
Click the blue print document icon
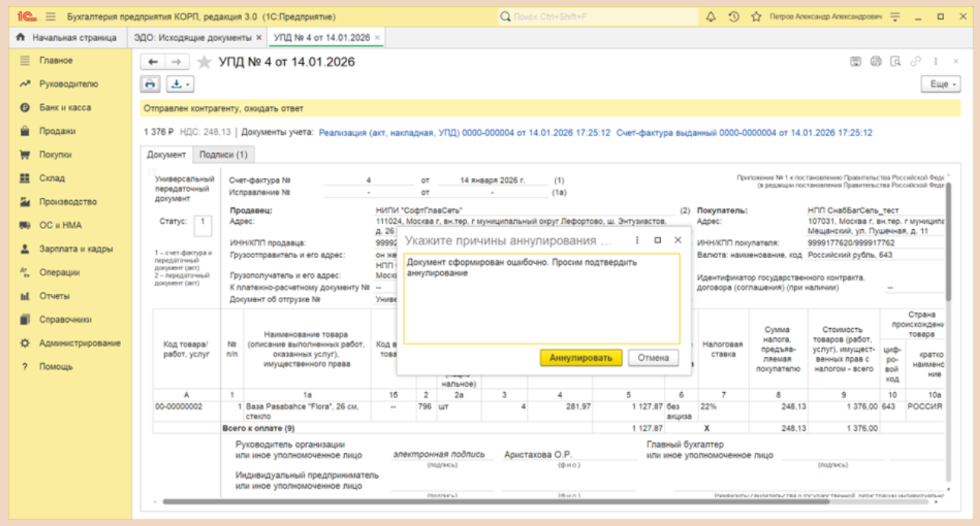pyautogui.click(x=150, y=84)
